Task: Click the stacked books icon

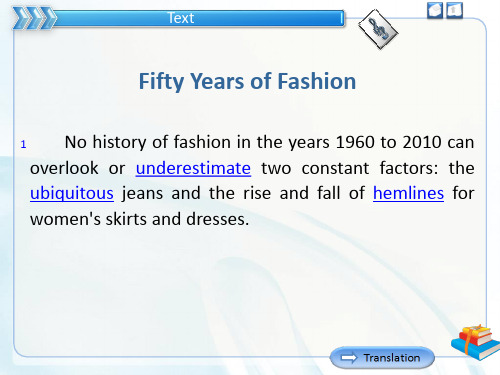Action: [475, 342]
